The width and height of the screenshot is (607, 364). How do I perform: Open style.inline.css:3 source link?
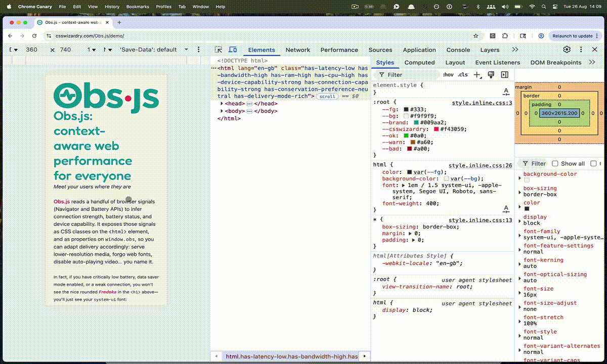tap(482, 103)
